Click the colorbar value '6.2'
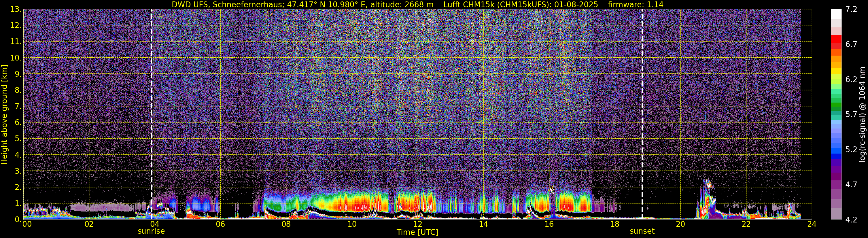 coord(851,80)
